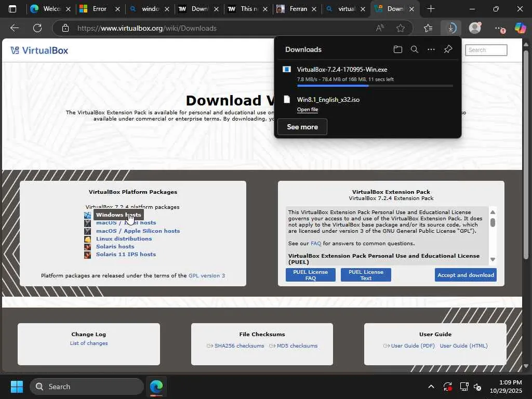Click the Linux distributions package icon
The image size is (532, 399).
87,239
